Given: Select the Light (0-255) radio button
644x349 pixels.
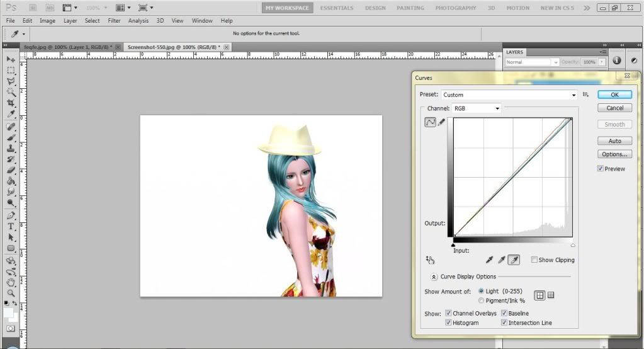Looking at the screenshot, I should coord(481,291).
